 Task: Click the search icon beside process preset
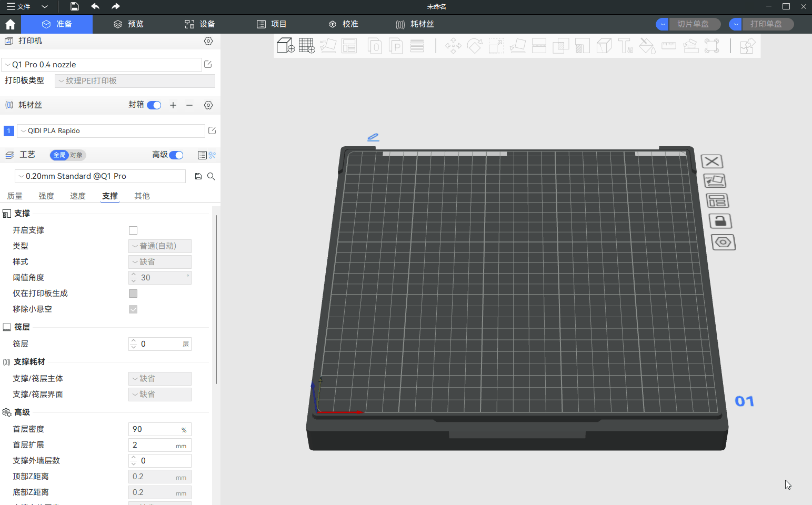point(211,177)
